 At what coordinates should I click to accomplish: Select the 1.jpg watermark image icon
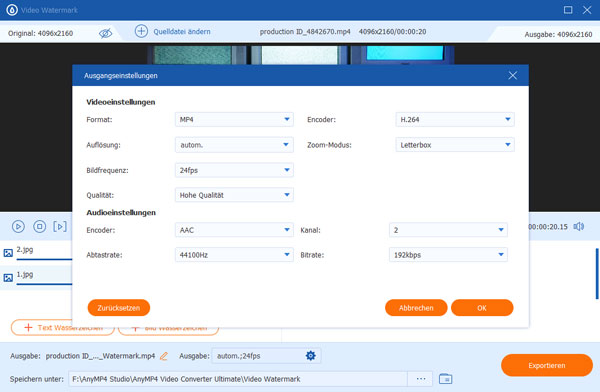point(8,278)
